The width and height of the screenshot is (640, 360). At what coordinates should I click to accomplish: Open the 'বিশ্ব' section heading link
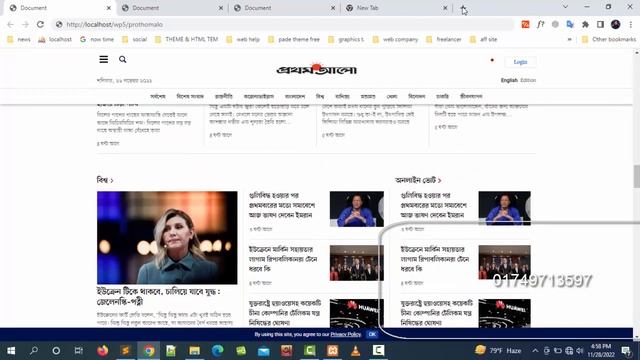tap(105, 180)
